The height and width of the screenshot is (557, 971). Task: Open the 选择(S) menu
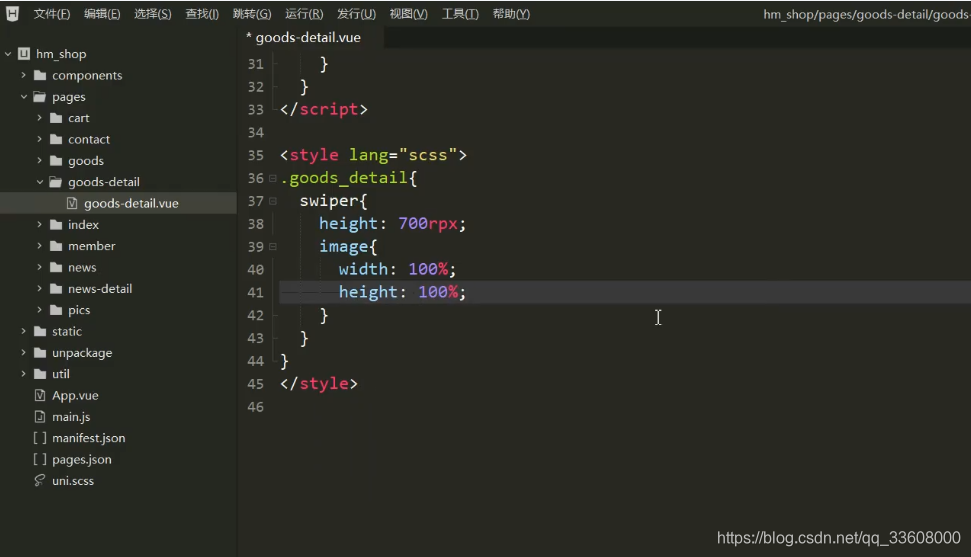click(152, 14)
